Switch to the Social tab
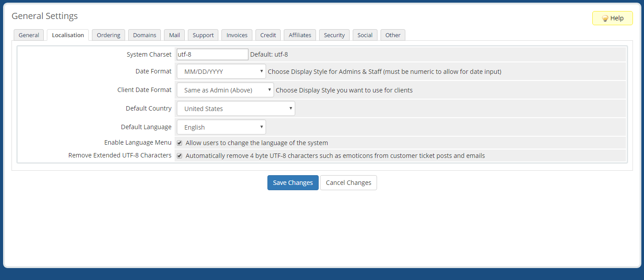 coord(365,35)
